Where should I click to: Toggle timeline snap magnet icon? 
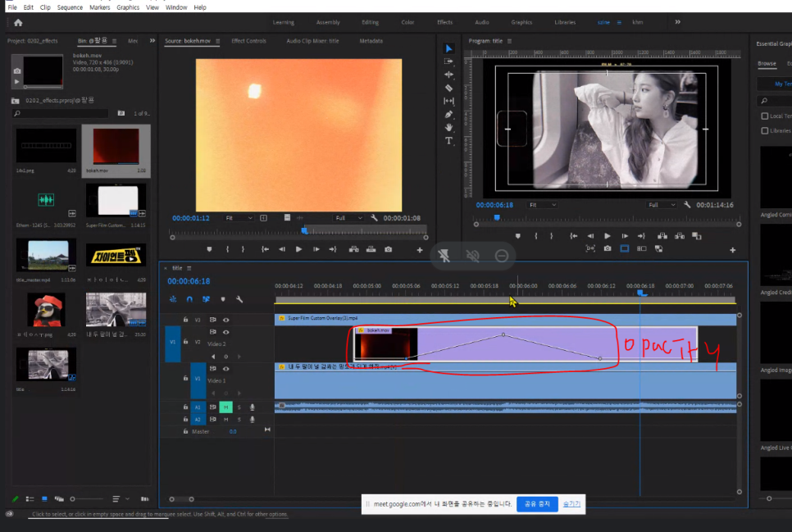pyautogui.click(x=189, y=299)
